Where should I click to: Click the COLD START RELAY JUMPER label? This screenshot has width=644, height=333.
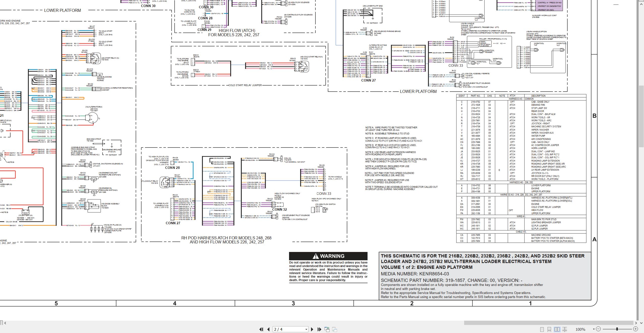coord(245,85)
